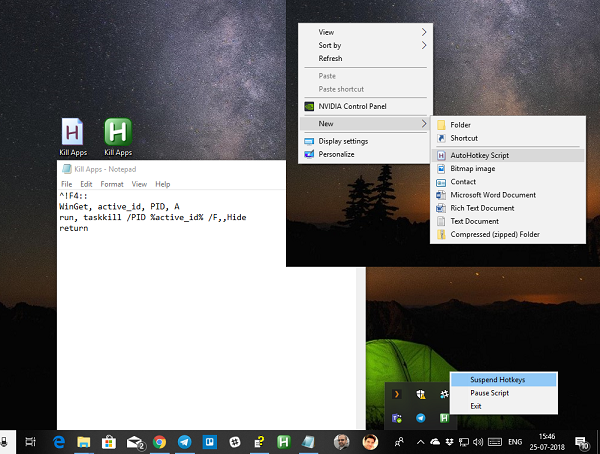Collapse the hidden tray icons chevron

tap(421, 441)
